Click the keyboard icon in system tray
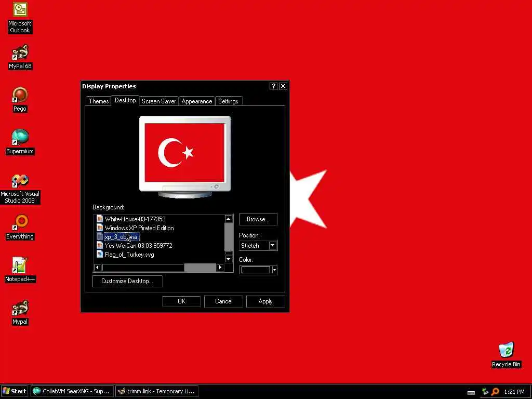532x399 pixels. (x=471, y=392)
